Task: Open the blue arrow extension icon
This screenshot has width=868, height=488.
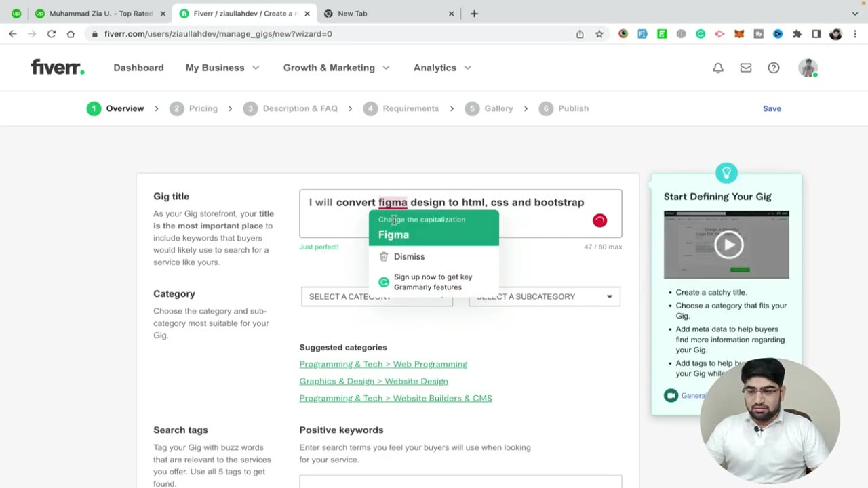Action: pos(778,34)
